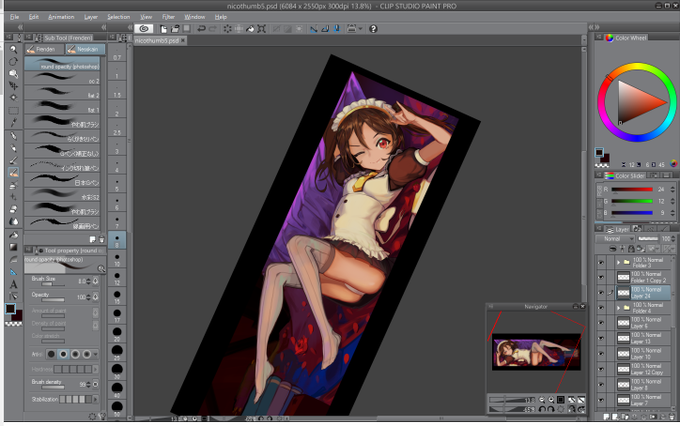Open the Normal blending mode dropdown
Image resolution: width=680 pixels, height=426 pixels.
click(615, 239)
